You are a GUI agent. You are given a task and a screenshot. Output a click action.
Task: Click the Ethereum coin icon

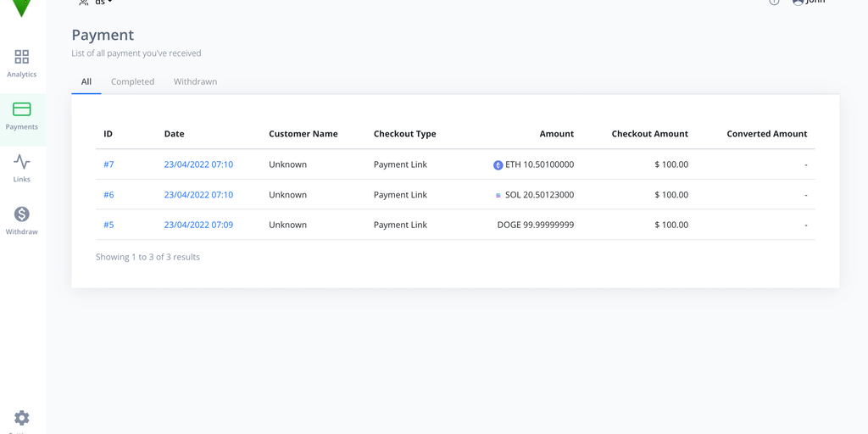[498, 165]
